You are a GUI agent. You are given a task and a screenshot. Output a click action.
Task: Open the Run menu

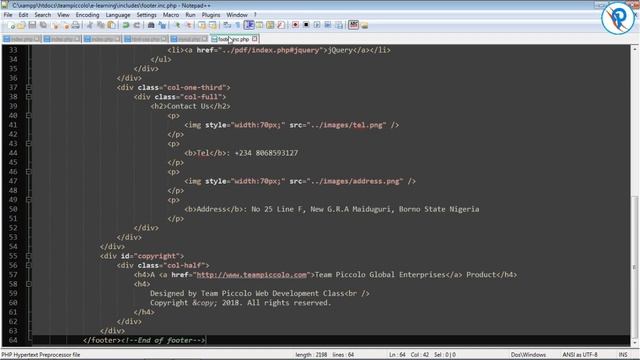[x=190, y=15]
